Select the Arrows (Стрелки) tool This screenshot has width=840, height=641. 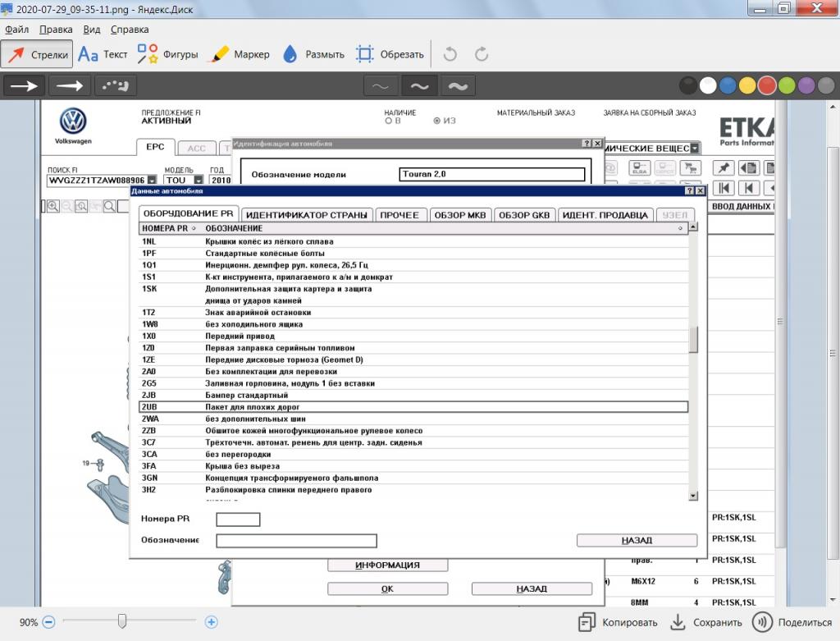[x=37, y=54]
